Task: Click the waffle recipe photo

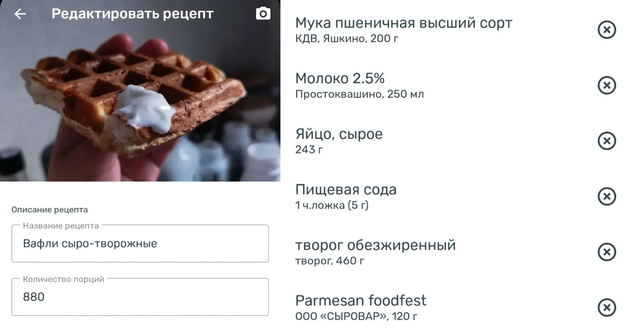Action: click(140, 102)
